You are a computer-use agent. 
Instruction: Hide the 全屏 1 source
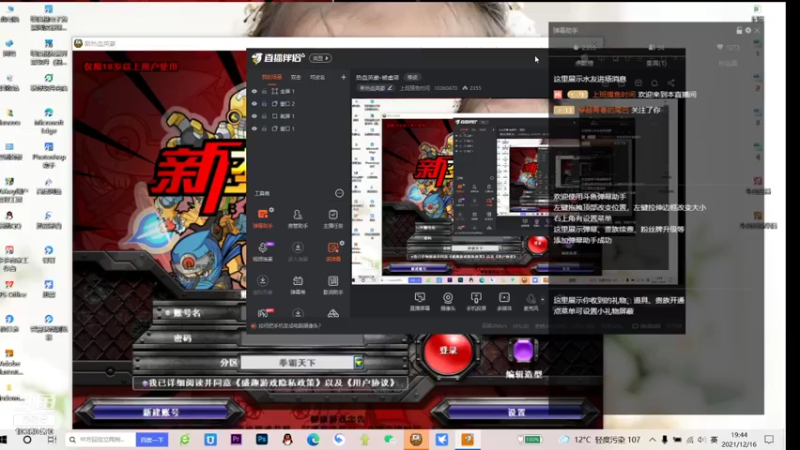[254, 91]
